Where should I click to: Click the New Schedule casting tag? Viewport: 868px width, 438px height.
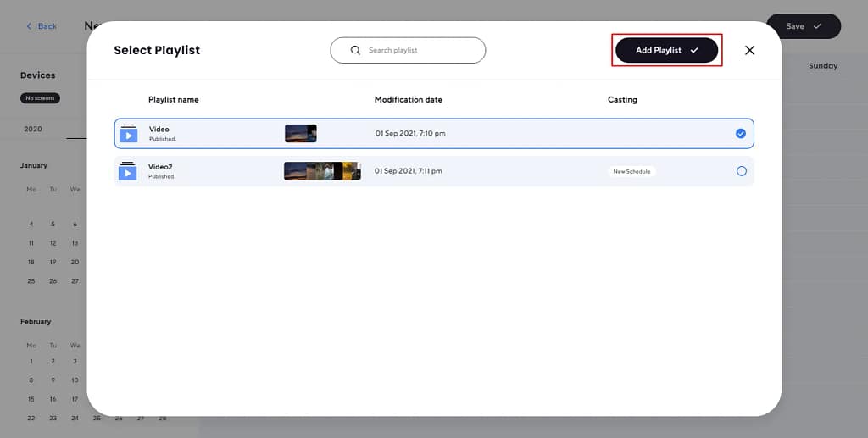pos(632,171)
